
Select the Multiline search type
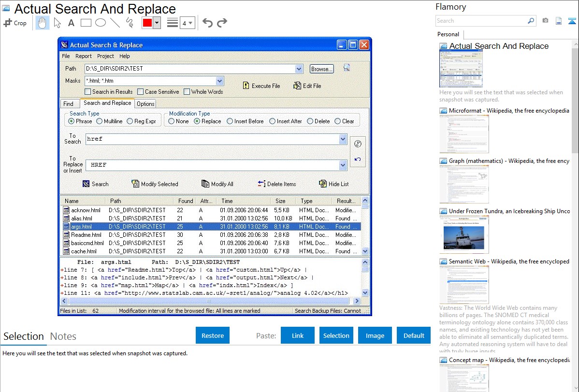pos(100,121)
